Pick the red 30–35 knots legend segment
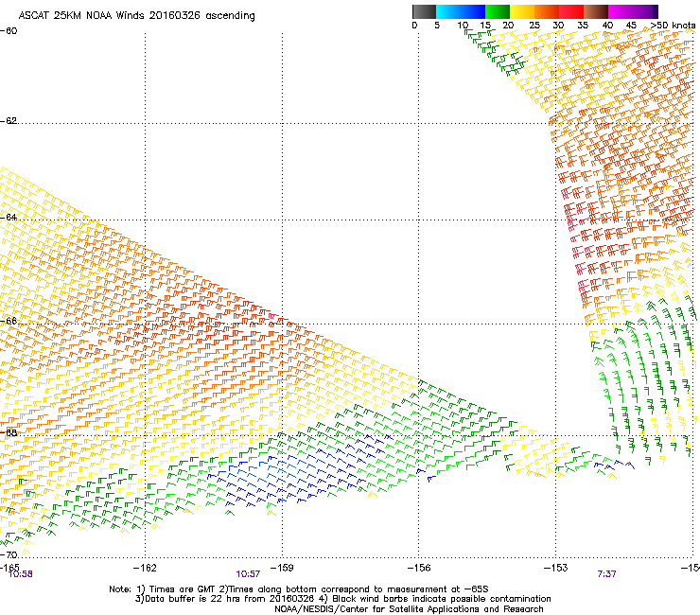This screenshot has width=700, height=615. click(571, 11)
